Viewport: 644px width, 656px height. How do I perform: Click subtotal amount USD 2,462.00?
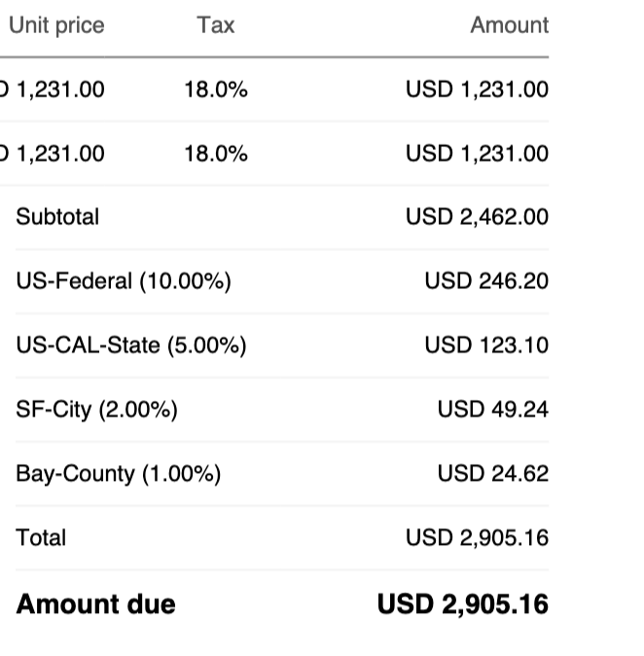coord(477,217)
